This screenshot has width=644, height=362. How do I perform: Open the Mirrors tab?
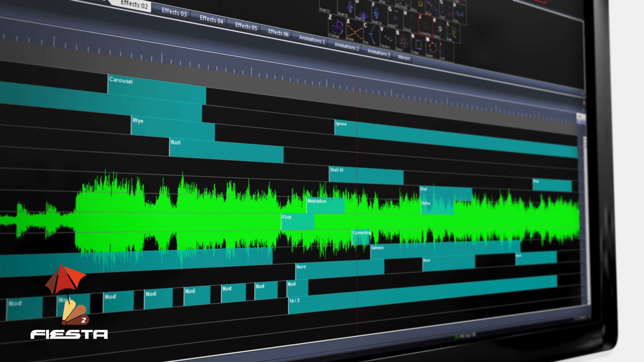coord(404,58)
